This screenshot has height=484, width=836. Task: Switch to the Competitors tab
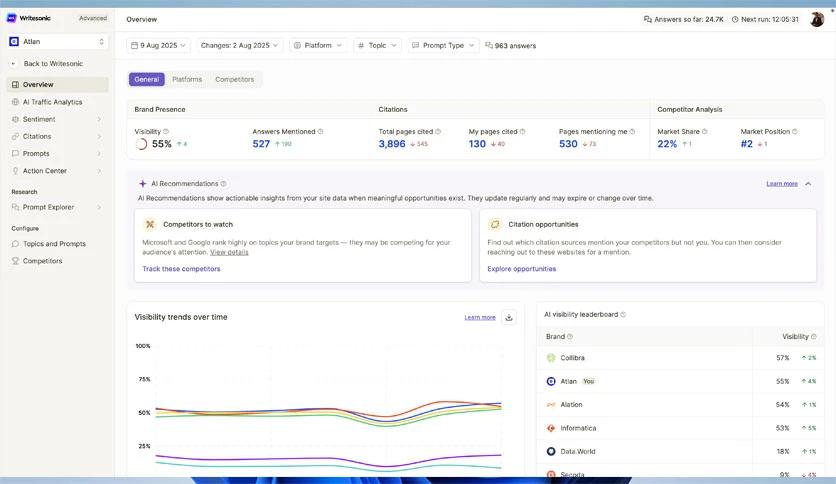pos(235,79)
